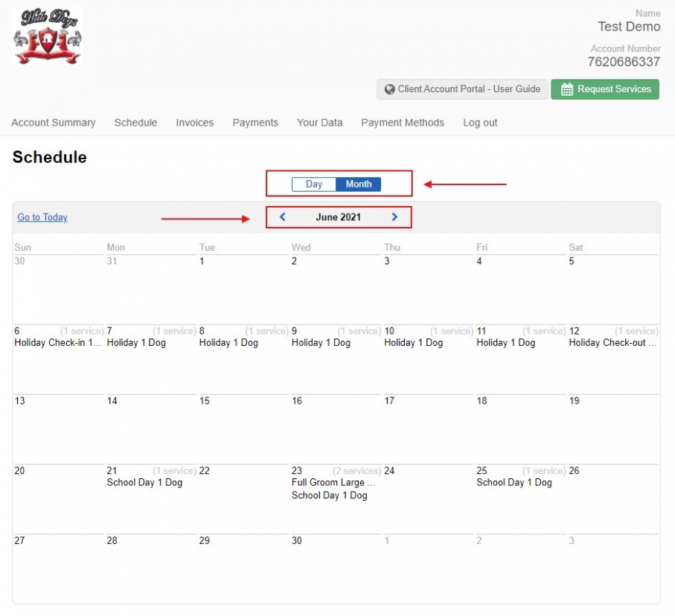The height and width of the screenshot is (616, 675).
Task: Select School Day 1 Dog on June 25
Action: pyautogui.click(x=514, y=483)
